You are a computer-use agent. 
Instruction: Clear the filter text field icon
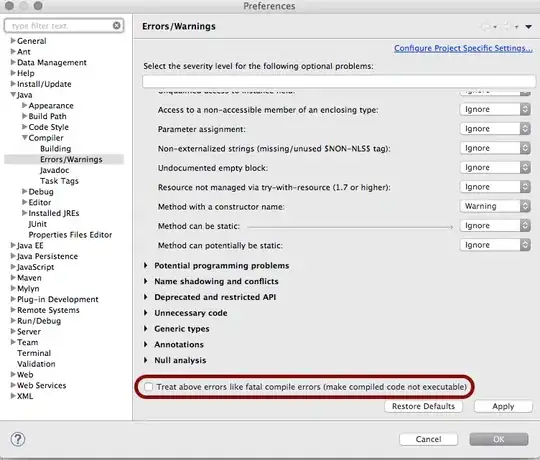(117, 25)
